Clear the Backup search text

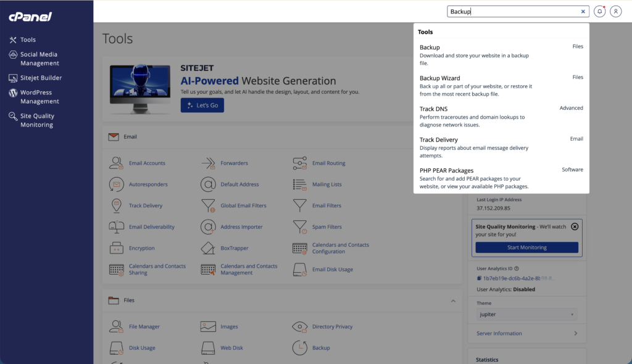[x=583, y=12]
